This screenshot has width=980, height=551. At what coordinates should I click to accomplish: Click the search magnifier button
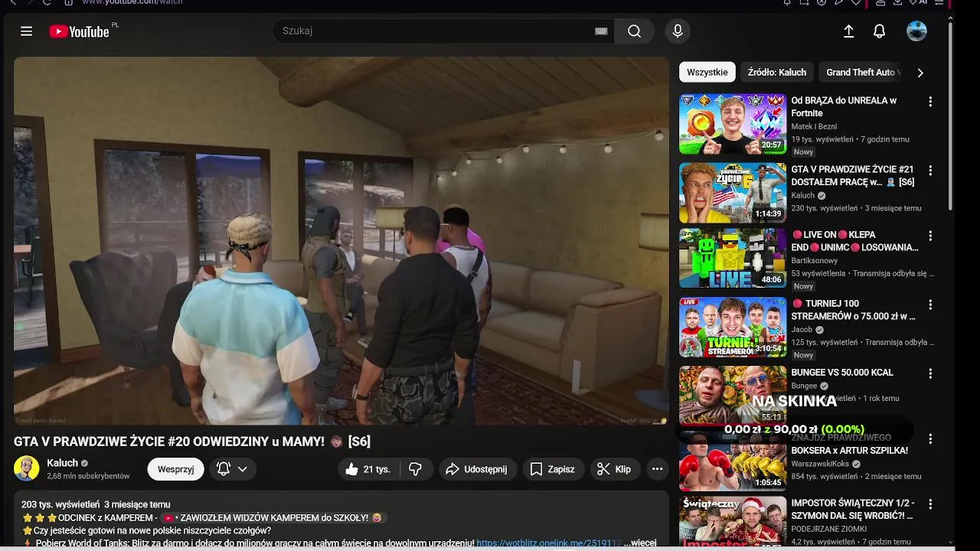pos(634,31)
